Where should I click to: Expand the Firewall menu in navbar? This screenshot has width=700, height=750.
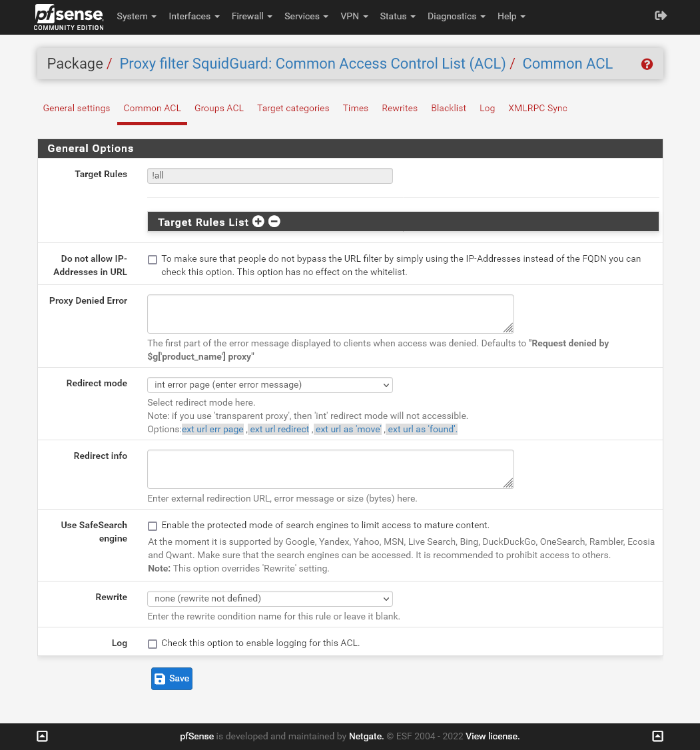coord(252,17)
